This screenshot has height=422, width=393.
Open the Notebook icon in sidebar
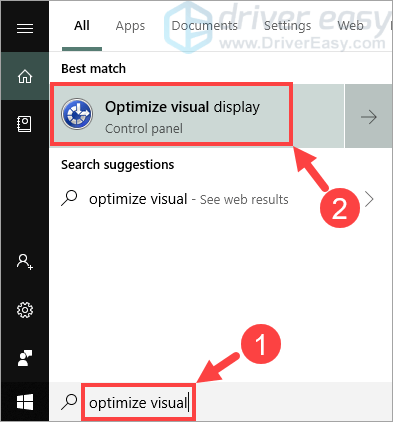24,124
